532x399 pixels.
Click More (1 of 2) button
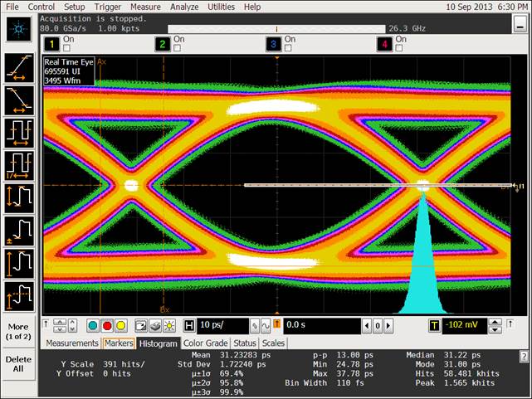tap(18, 332)
